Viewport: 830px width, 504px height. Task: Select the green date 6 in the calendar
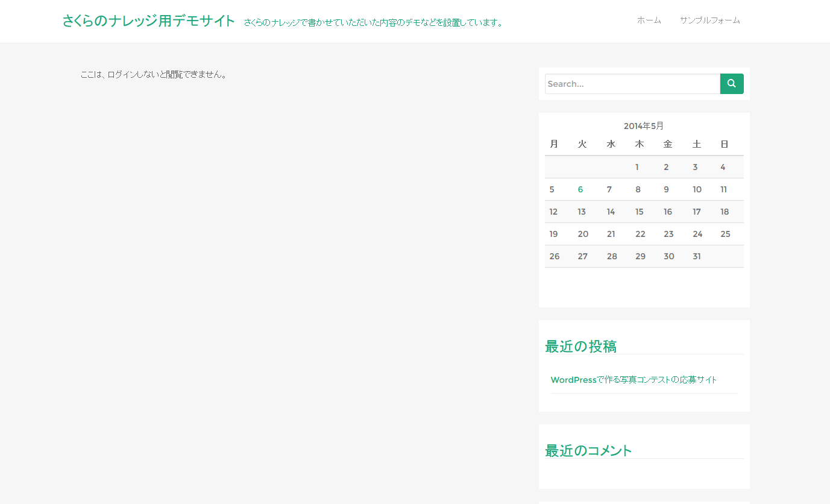(x=580, y=189)
